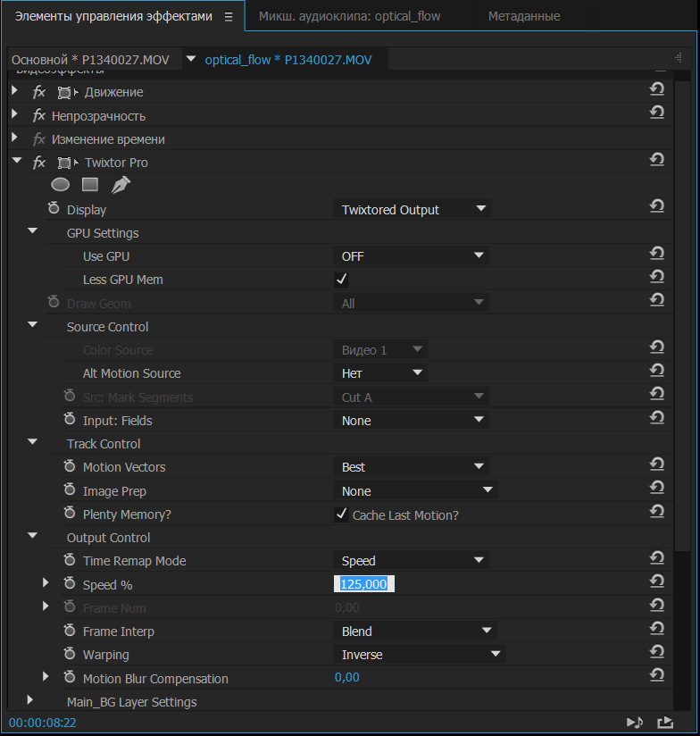Click the export frame icon at bottom right
This screenshot has width=700, height=736.
coord(665,723)
